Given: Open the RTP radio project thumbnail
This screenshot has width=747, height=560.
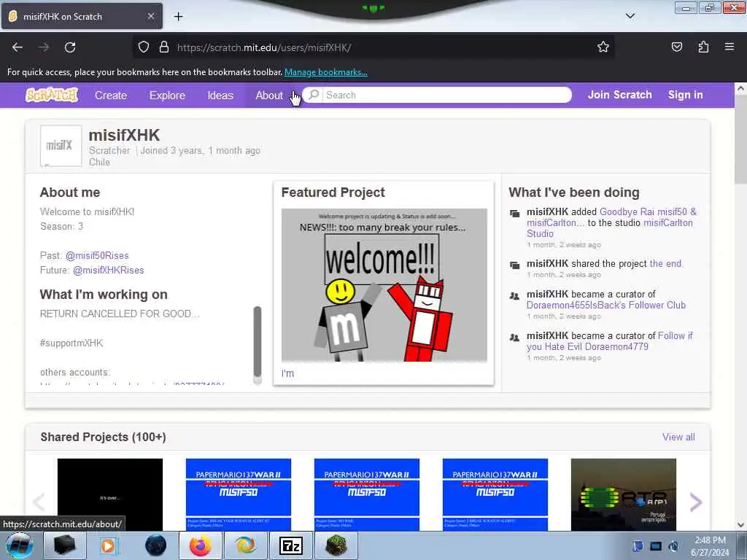Looking at the screenshot, I should coord(623,495).
